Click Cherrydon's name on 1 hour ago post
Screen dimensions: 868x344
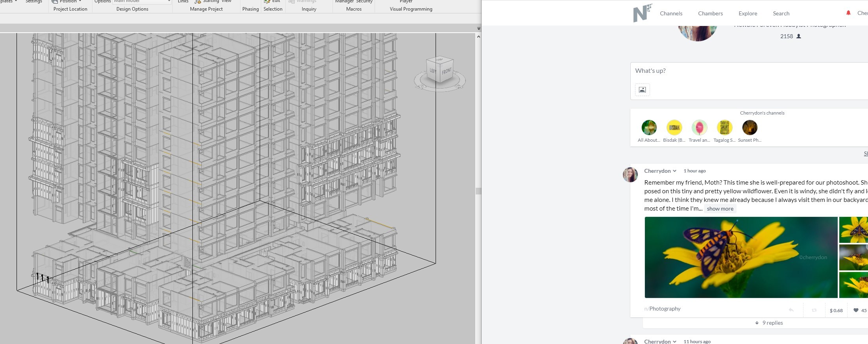[x=657, y=171]
